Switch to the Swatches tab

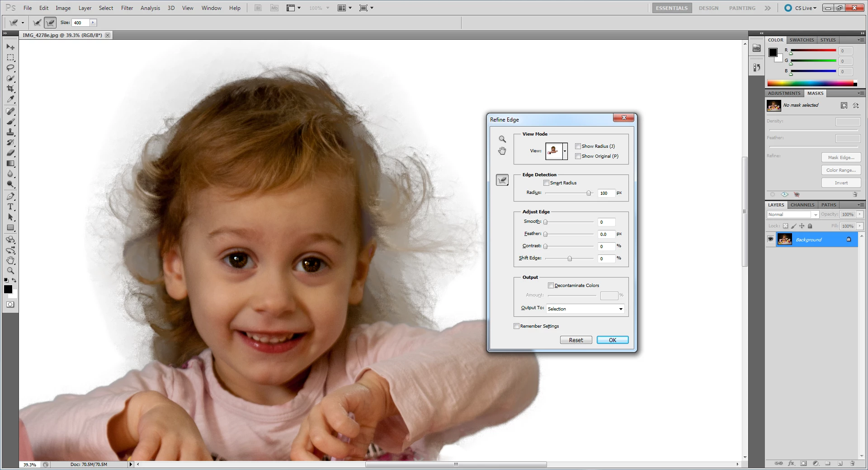pos(802,40)
